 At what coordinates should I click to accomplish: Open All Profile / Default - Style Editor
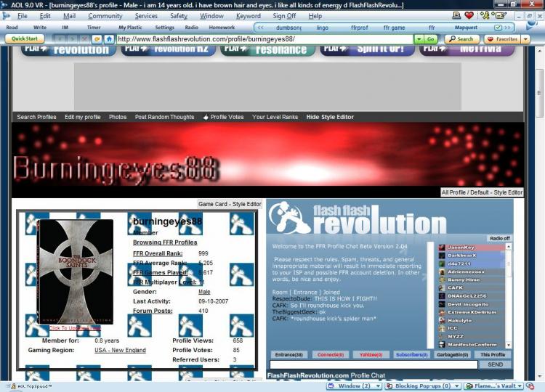pyautogui.click(x=482, y=192)
